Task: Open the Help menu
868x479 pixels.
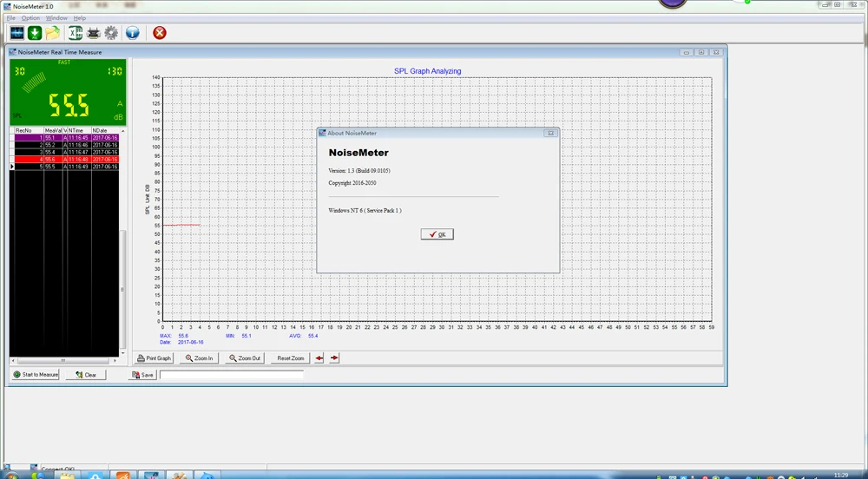Action: [x=80, y=18]
